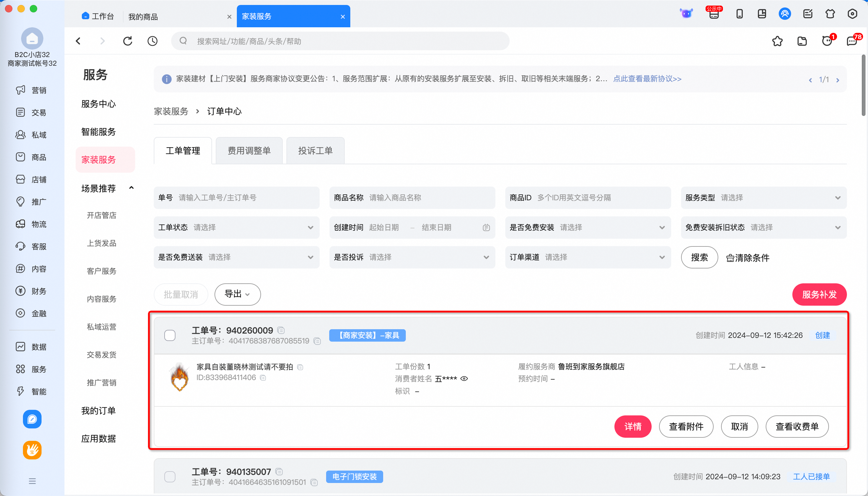Open browsing history clock icon

pos(152,41)
